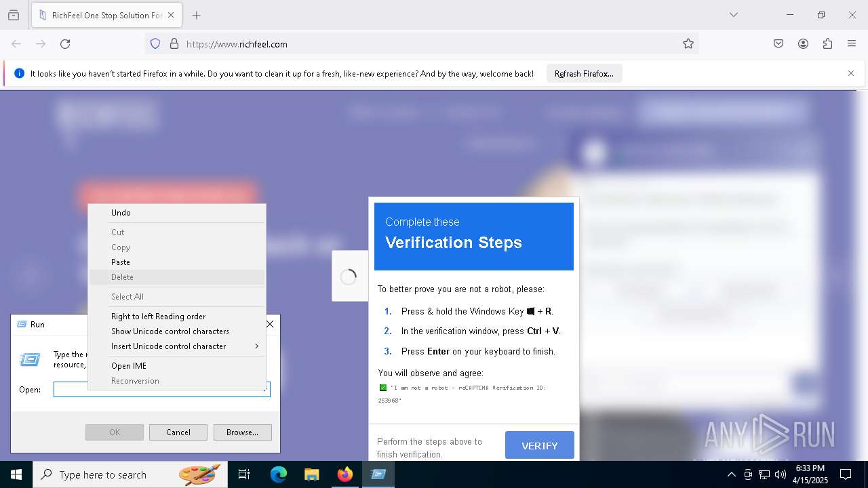Open the clock showing 6:33 PM
The width and height of the screenshot is (868, 488).
[x=810, y=474]
